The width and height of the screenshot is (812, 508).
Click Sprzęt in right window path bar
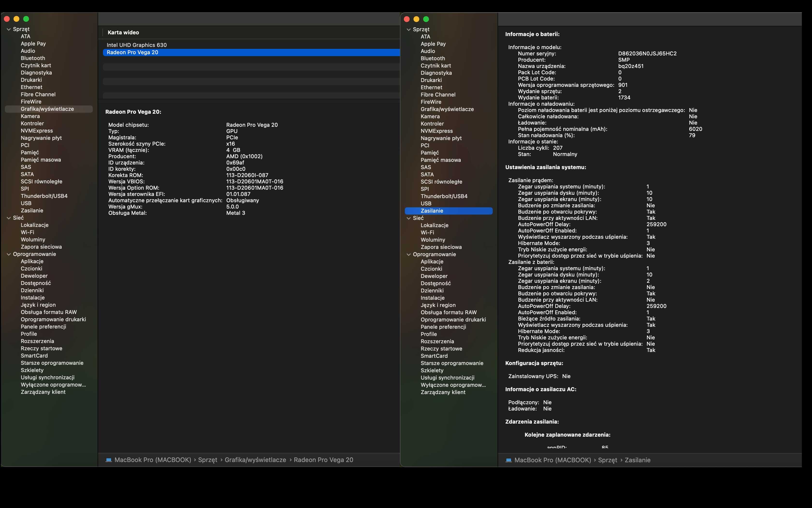click(x=608, y=460)
